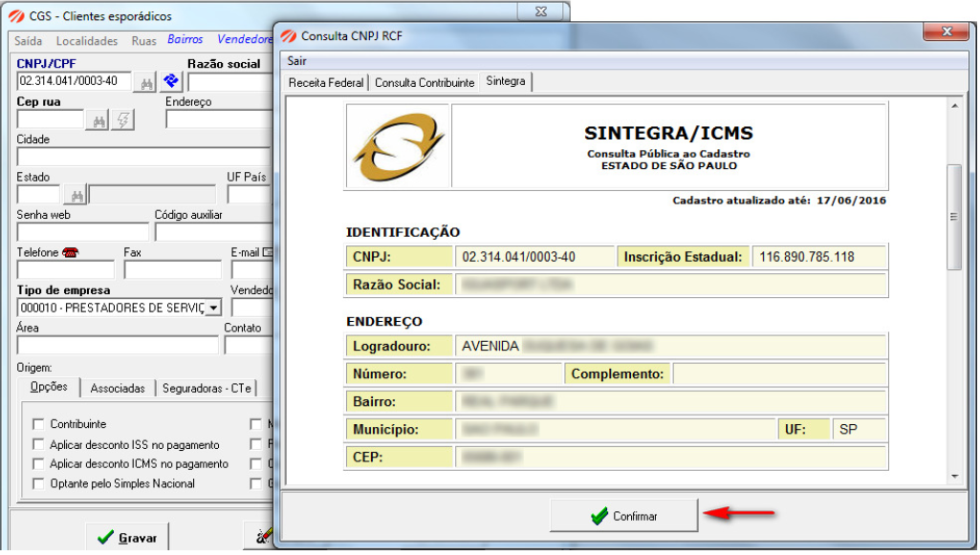Check Aplicar desconto ICMS no pagamento
This screenshot has width=980, height=555.
38,464
